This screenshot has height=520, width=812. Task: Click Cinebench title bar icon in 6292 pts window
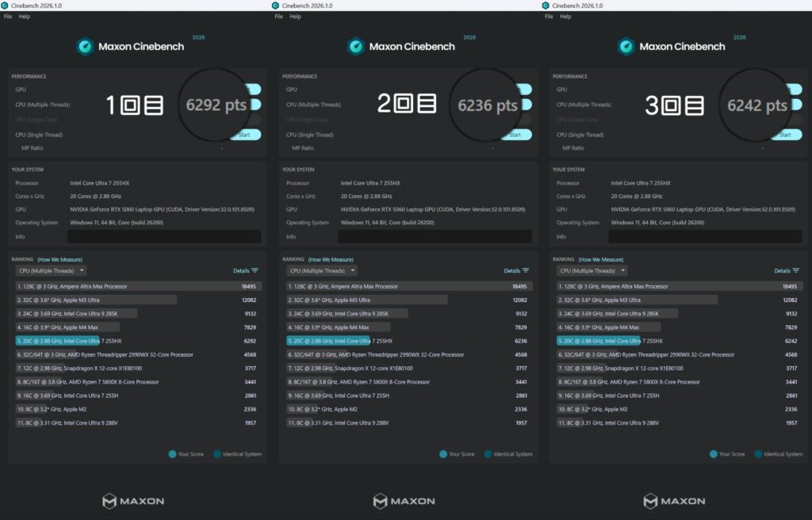click(x=5, y=6)
